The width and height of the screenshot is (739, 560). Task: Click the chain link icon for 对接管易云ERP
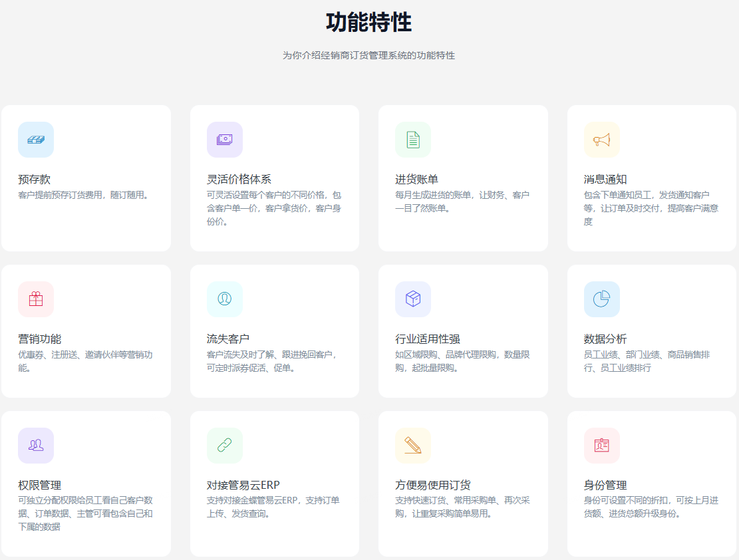224,446
